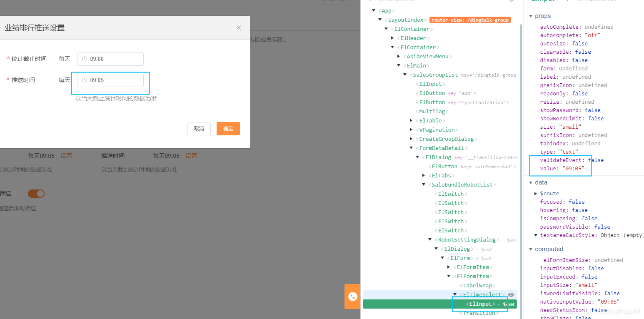Image resolution: width=644 pixels, height=319 pixels.
Task: Click the validateEvent: false prop
Action: [x=572, y=160]
